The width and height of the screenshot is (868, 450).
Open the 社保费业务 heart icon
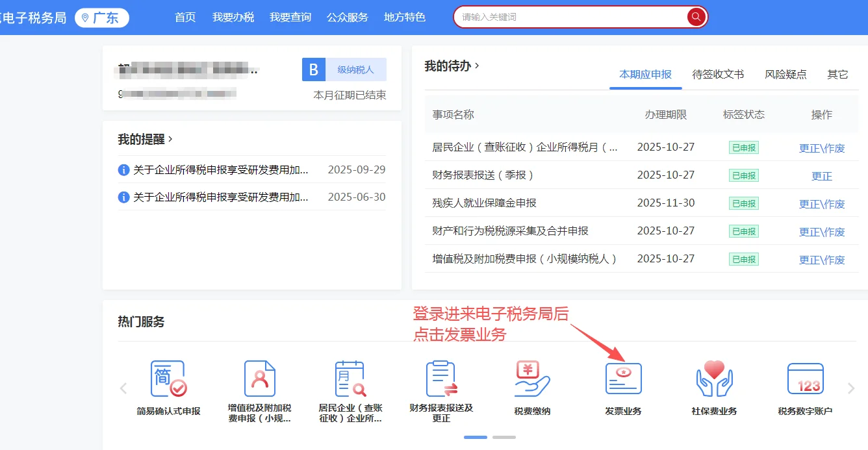pos(714,378)
